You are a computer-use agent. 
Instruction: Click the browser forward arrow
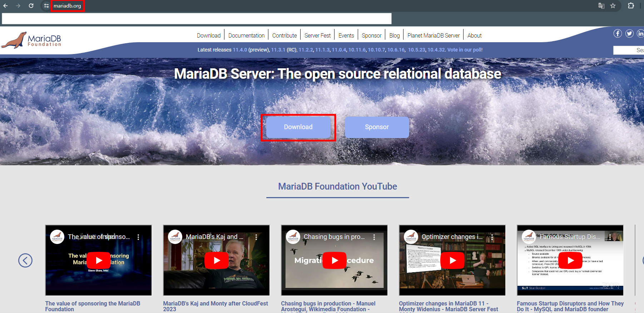pos(18,6)
